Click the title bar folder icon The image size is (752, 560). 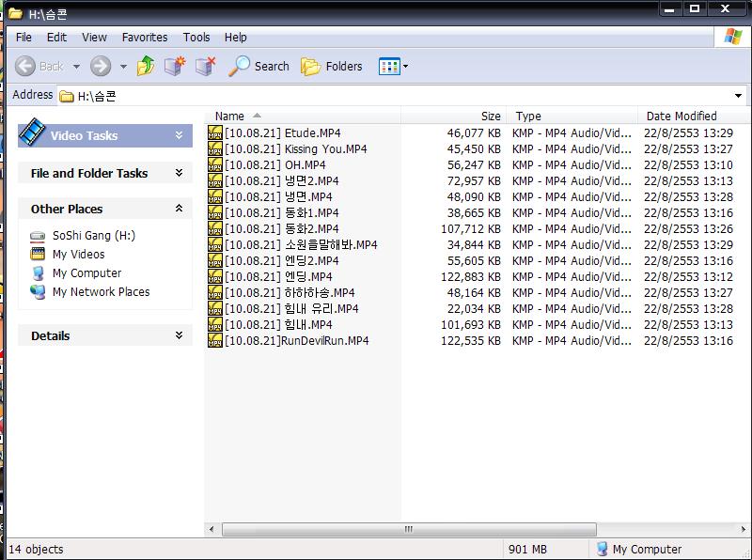[x=15, y=13]
